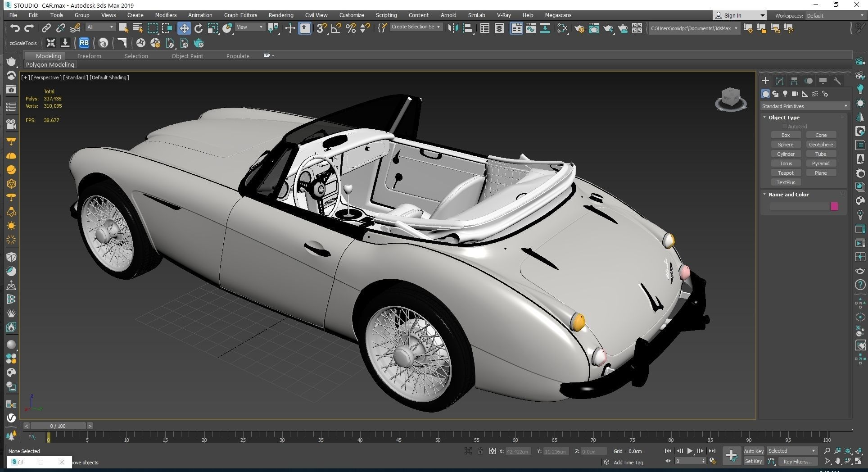Click the TextPlus object button
Image resolution: width=868 pixels, height=472 pixels.
pyautogui.click(x=786, y=182)
